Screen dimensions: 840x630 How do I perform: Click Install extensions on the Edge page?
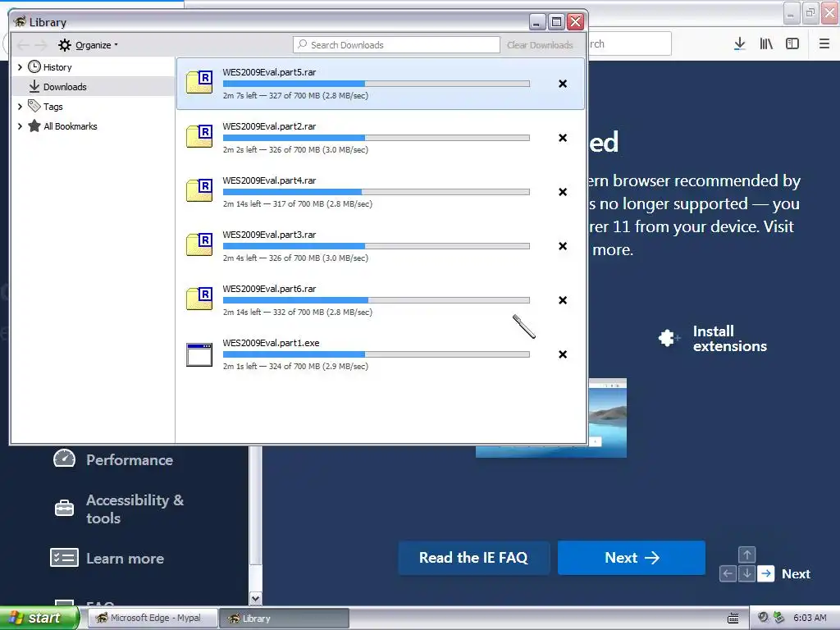point(729,339)
